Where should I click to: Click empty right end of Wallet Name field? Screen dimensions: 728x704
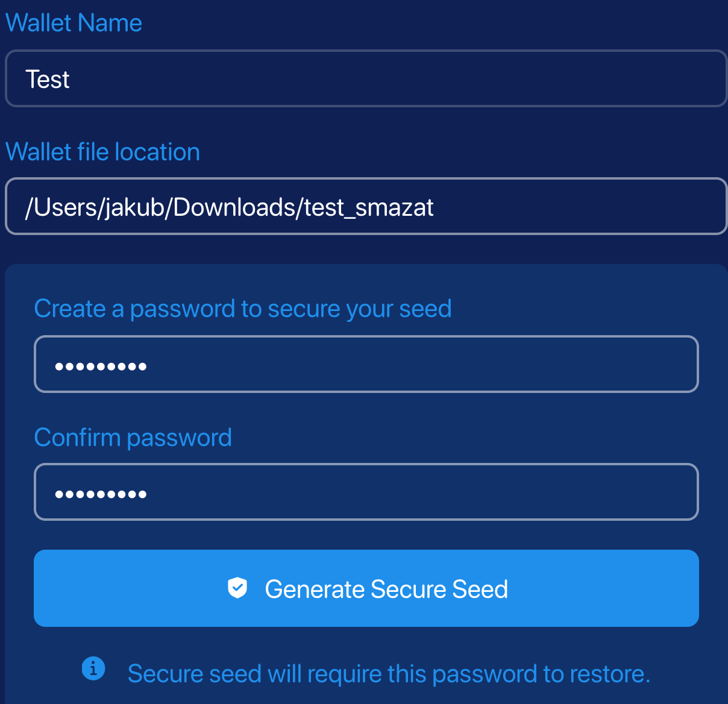pyautogui.click(x=663, y=78)
